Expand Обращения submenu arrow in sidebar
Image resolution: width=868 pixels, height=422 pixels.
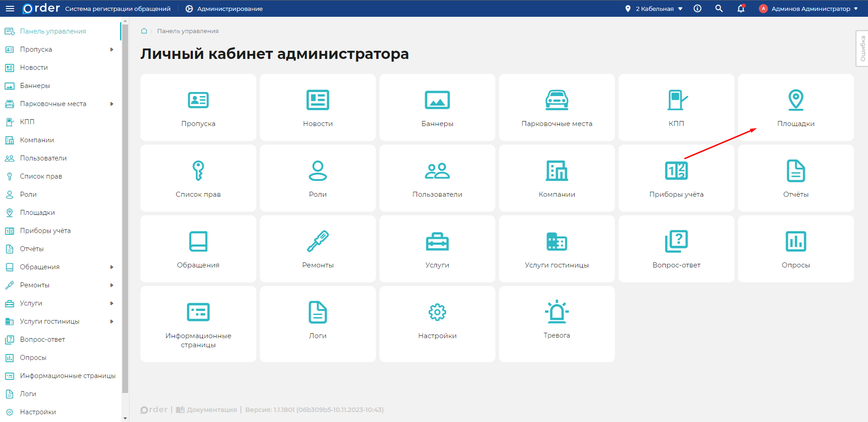click(x=111, y=267)
